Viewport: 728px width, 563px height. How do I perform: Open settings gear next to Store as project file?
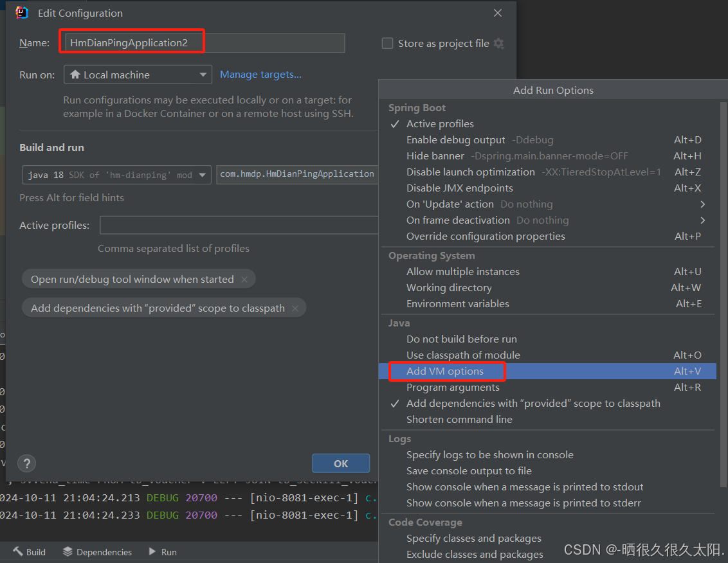tap(498, 43)
